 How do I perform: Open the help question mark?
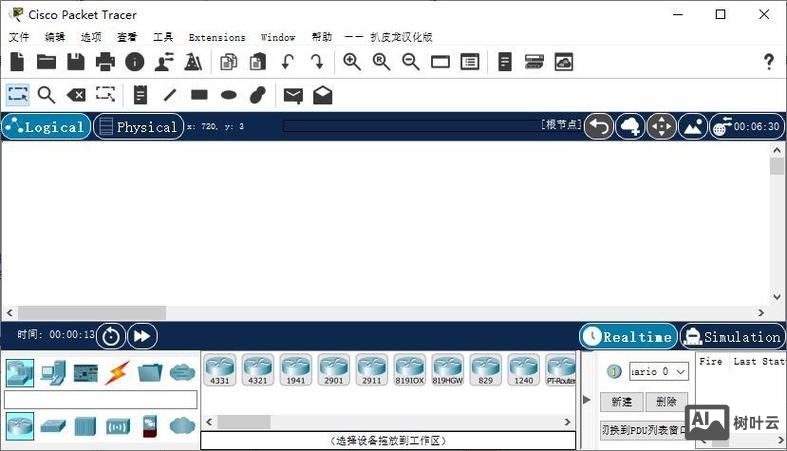(768, 62)
